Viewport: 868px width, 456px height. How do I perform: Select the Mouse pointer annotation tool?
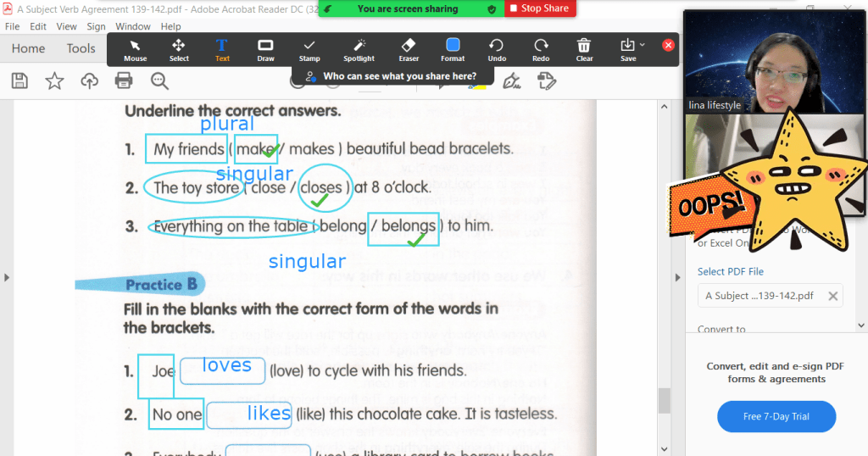135,49
